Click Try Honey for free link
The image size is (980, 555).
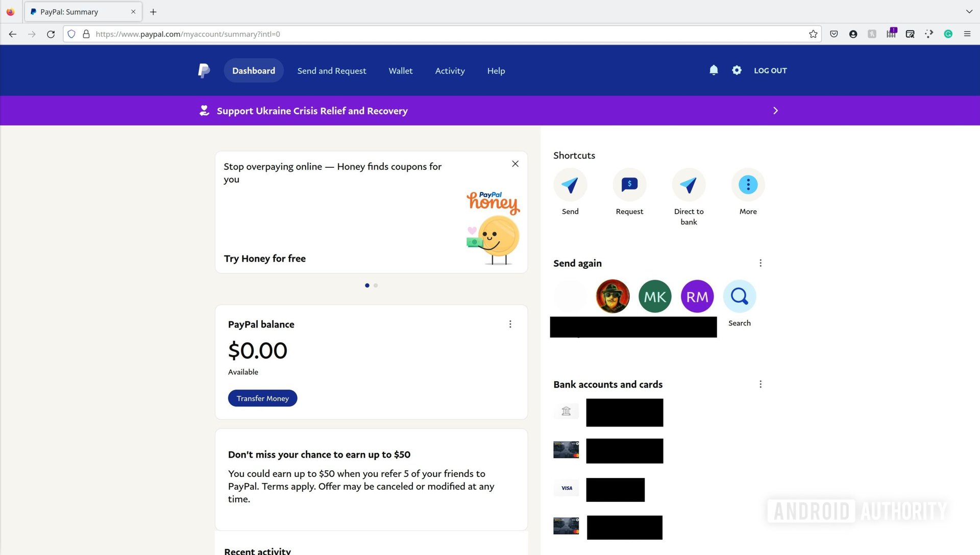[264, 258]
